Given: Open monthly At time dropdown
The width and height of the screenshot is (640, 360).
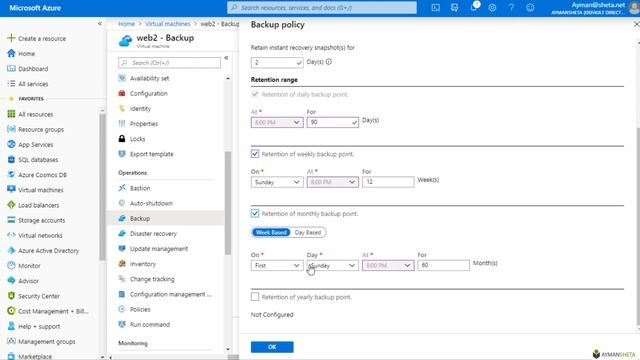Looking at the screenshot, I should click(388, 265).
